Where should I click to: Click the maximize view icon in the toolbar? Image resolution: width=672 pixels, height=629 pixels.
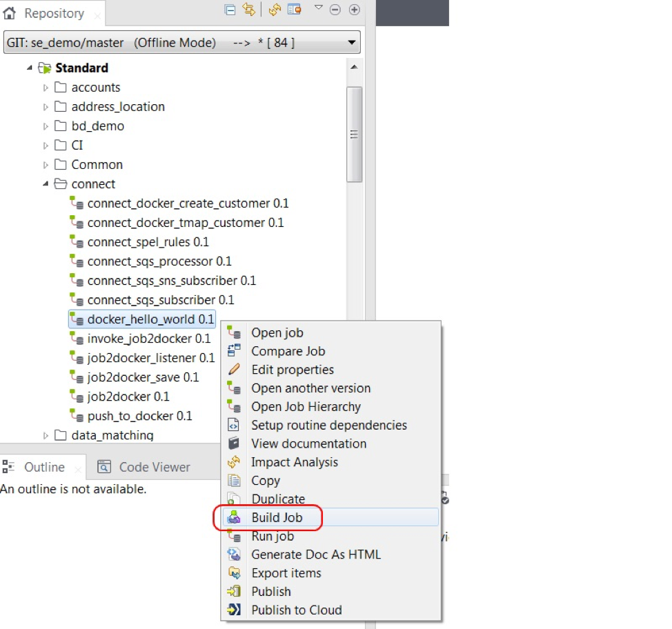tap(355, 10)
